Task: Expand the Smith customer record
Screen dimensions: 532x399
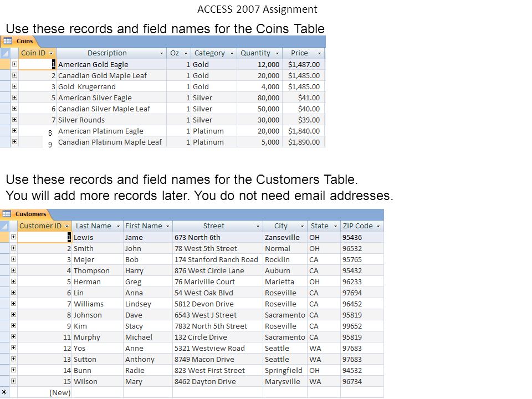Action: tap(13, 248)
